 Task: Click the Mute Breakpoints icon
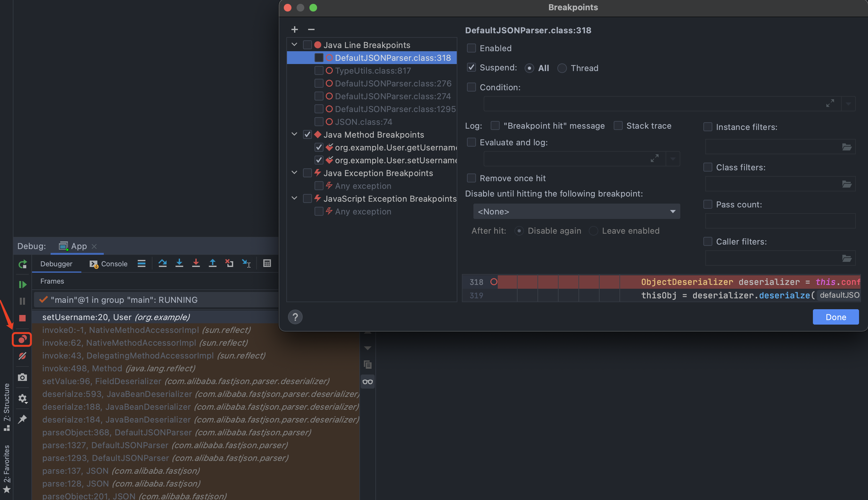pyautogui.click(x=22, y=356)
